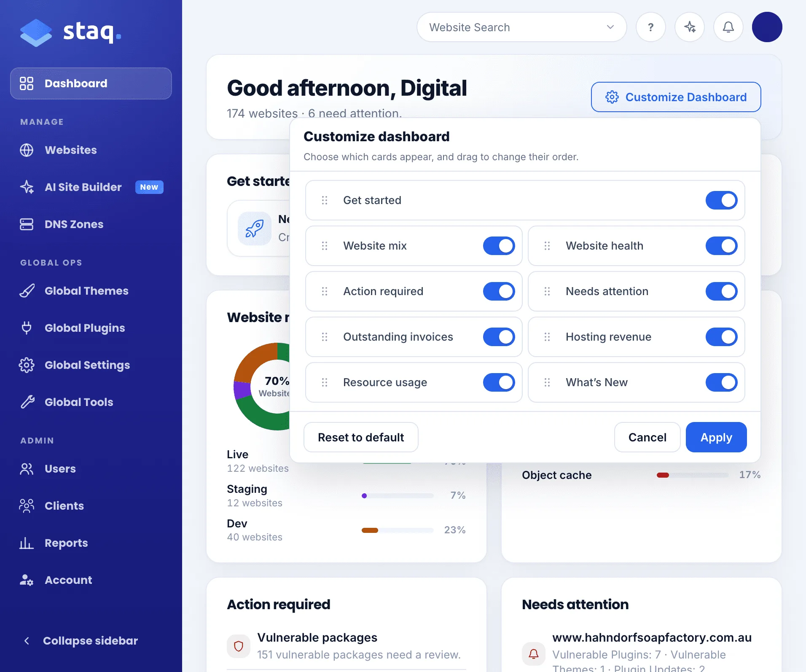Click the Dev progress bar
The width and height of the screenshot is (806, 672).
click(x=398, y=530)
